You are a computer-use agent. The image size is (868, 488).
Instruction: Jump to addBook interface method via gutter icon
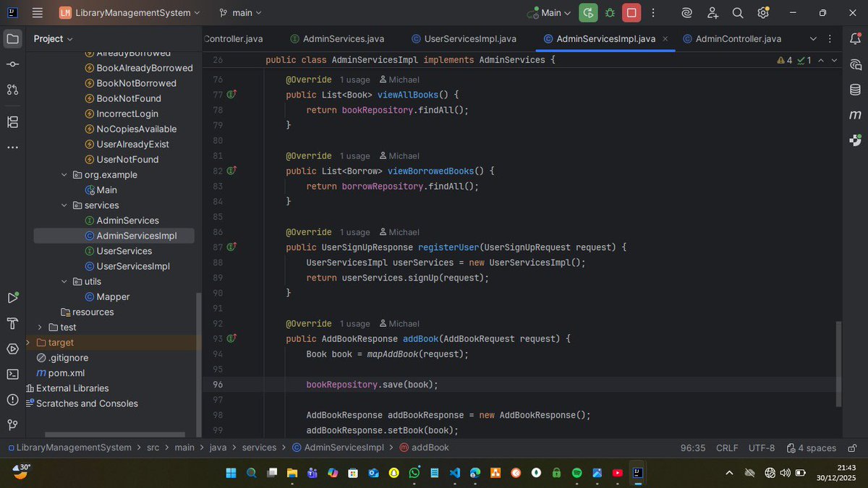click(232, 338)
